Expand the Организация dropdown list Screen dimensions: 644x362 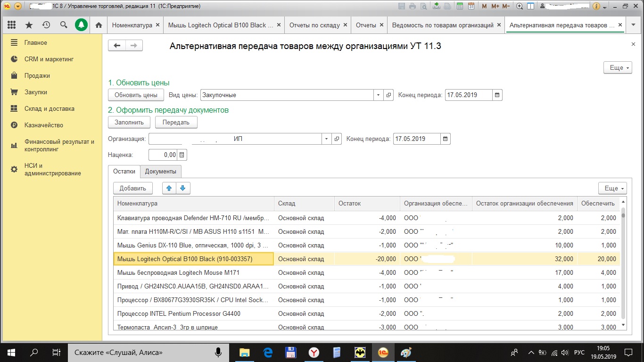click(326, 139)
